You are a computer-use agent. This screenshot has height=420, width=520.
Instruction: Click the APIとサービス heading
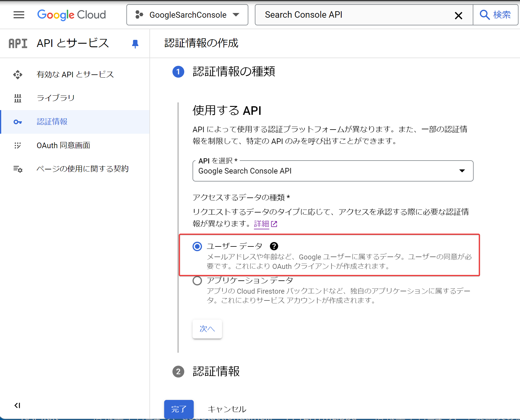point(73,43)
